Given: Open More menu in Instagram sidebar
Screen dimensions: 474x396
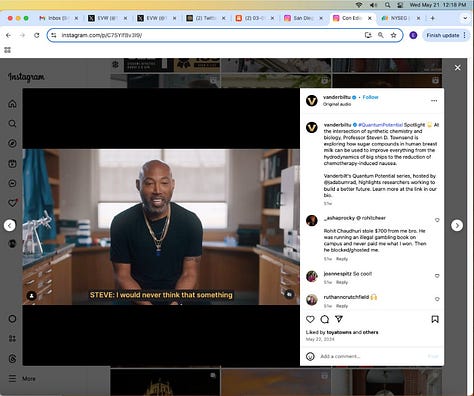Looking at the screenshot, I should [22, 379].
